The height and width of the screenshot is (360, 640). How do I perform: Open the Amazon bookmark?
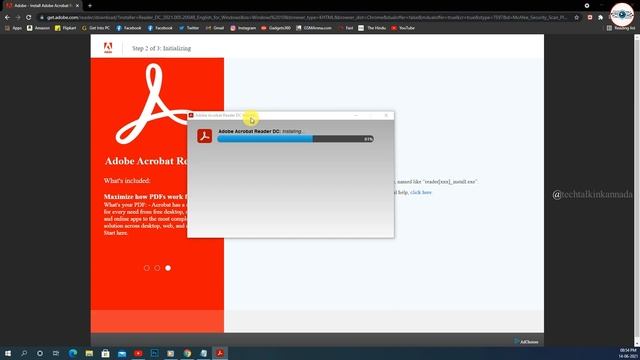38,28
